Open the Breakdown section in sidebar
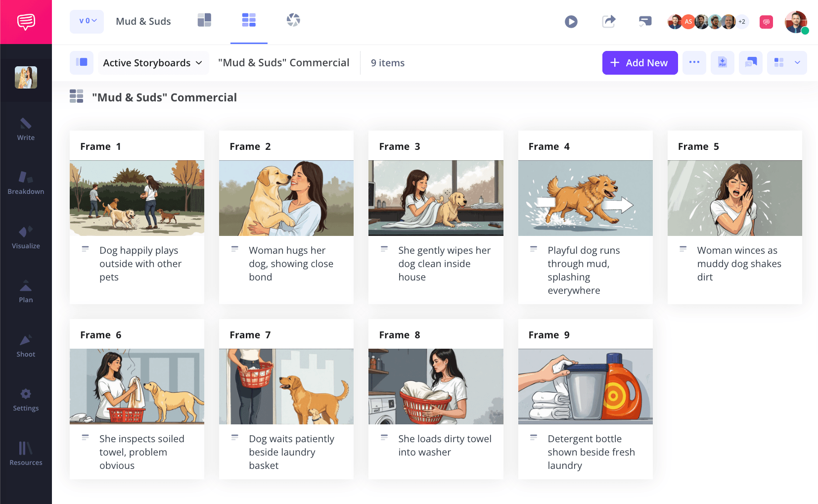The width and height of the screenshot is (818, 504). point(26,183)
